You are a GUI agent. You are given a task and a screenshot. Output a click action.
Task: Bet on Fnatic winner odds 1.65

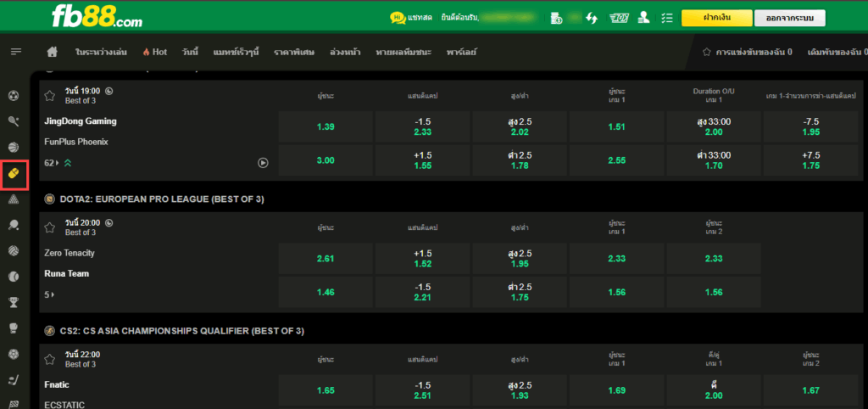tap(325, 390)
